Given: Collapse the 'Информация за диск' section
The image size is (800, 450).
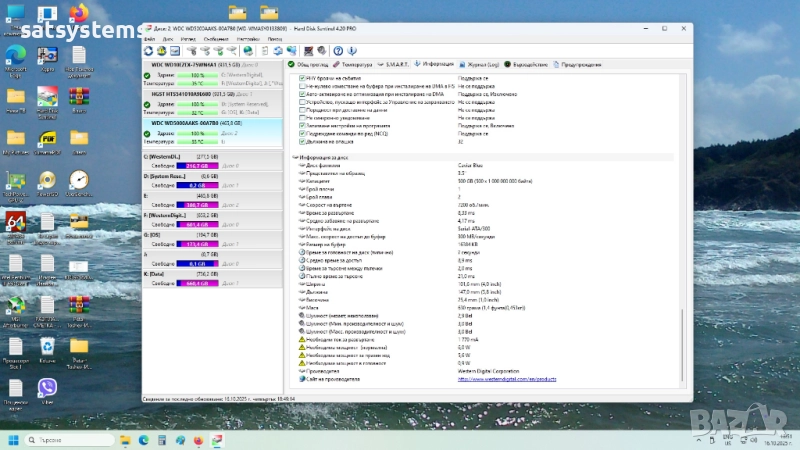Looking at the screenshot, I should click(x=295, y=157).
